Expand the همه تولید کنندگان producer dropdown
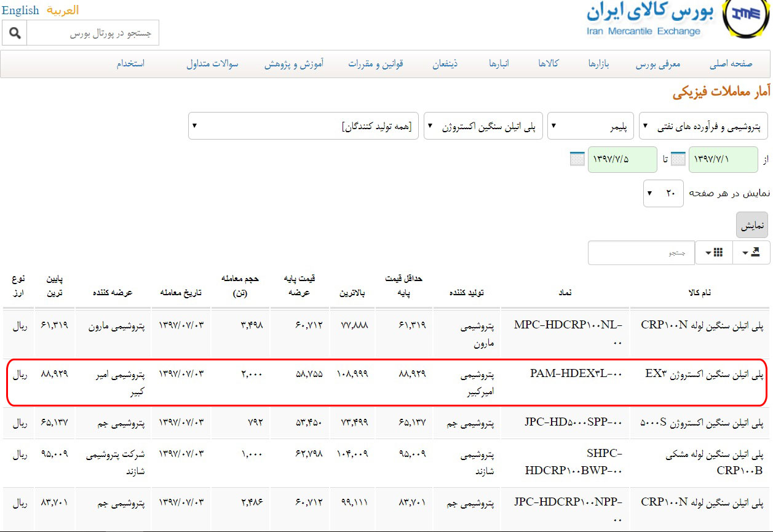This screenshot has height=532, width=773. click(x=303, y=126)
